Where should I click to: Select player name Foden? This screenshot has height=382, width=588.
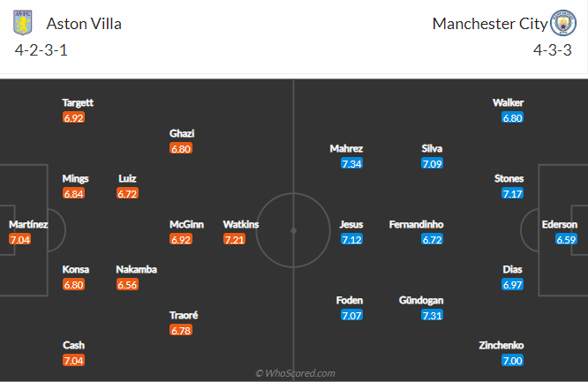[348, 300]
